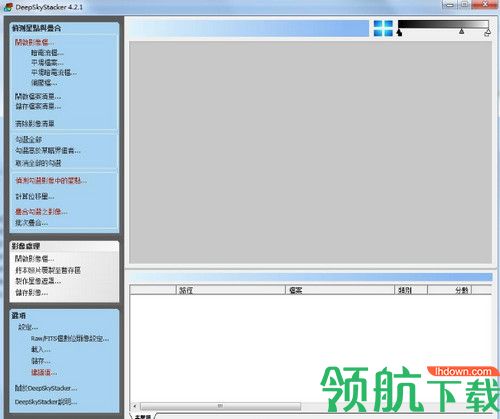The width and height of the screenshot is (500, 419).
Task: Click the white point triangle on gradient bar
Action: 487,32
